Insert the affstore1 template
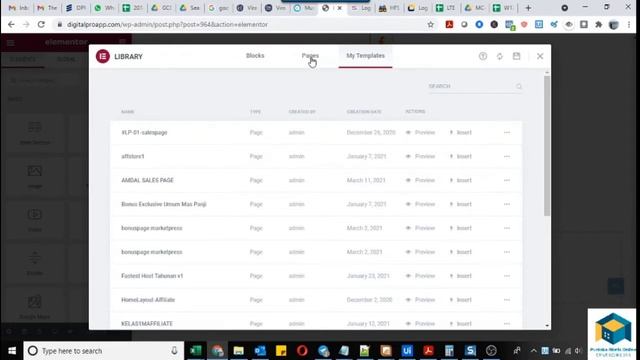640x360 pixels. coord(460,156)
